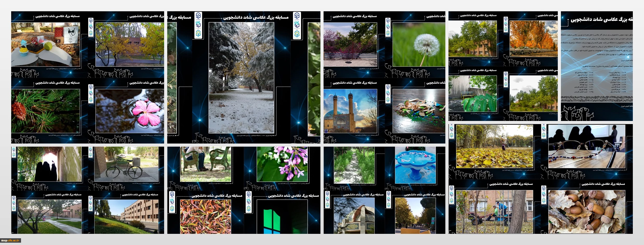Open the pink flower floating on water photo
Image resolution: width=644 pixels, height=245 pixels.
click(x=130, y=111)
